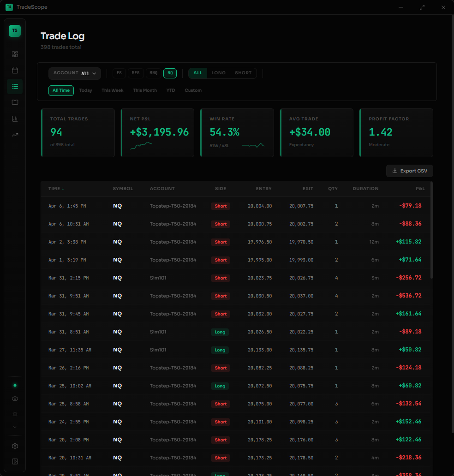Expand the chevron below the sun icon
Image resolution: width=454 pixels, height=476 pixels.
[x=15, y=427]
